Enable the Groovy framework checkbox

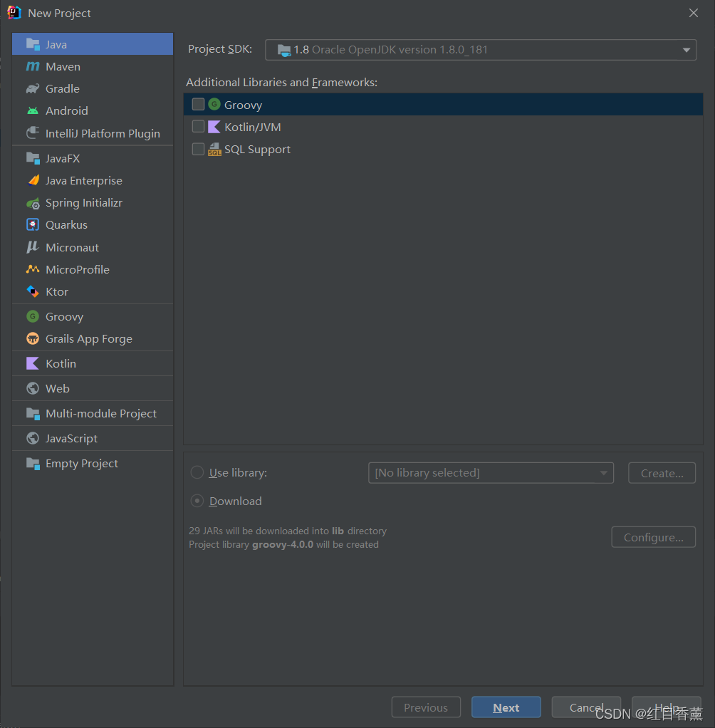coord(198,105)
